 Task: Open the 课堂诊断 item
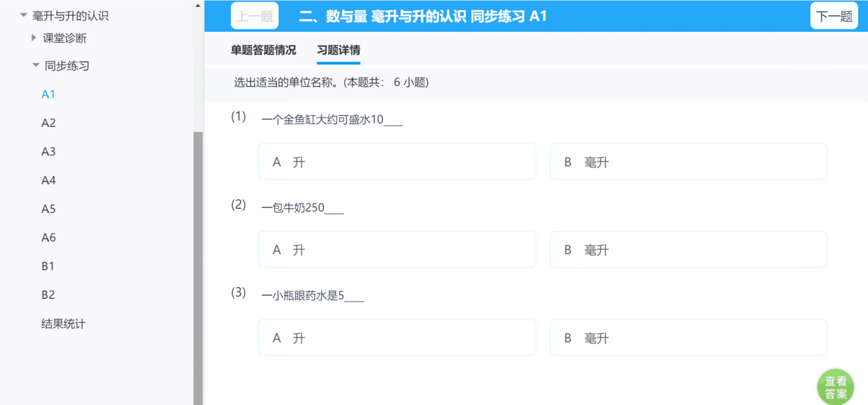(65, 38)
